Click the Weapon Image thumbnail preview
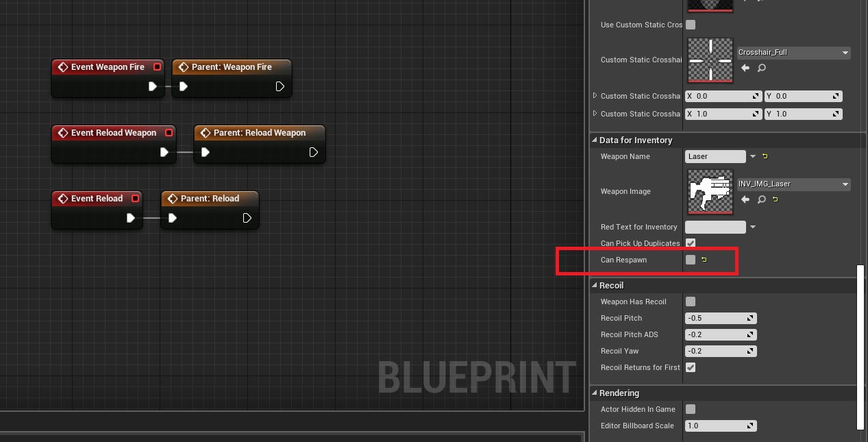 (x=710, y=192)
